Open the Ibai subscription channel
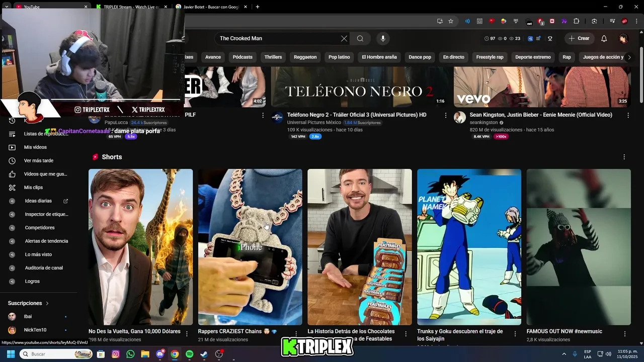Screen dimensions: 644x362 click(x=28, y=316)
